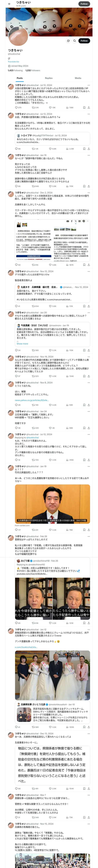Open the news.yahoo.co.jp article link
The image size is (98, 868).
click(x=27, y=400)
